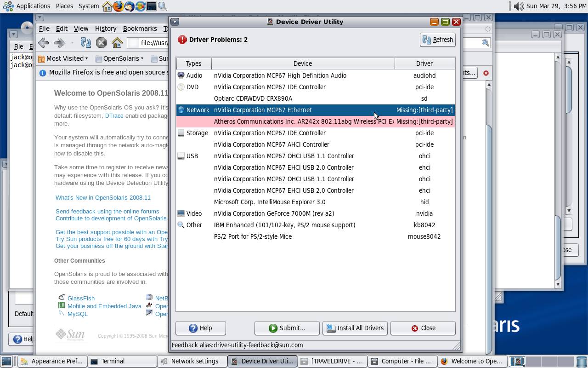Sort by the Driver column header
Image resolution: width=588 pixels, height=368 pixels.
424,63
